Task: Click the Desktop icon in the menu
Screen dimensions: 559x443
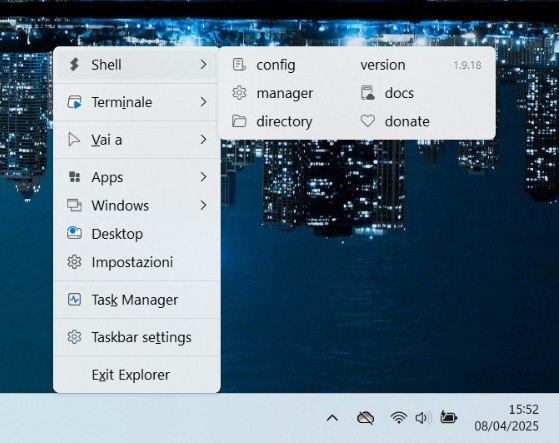Action: click(x=74, y=233)
